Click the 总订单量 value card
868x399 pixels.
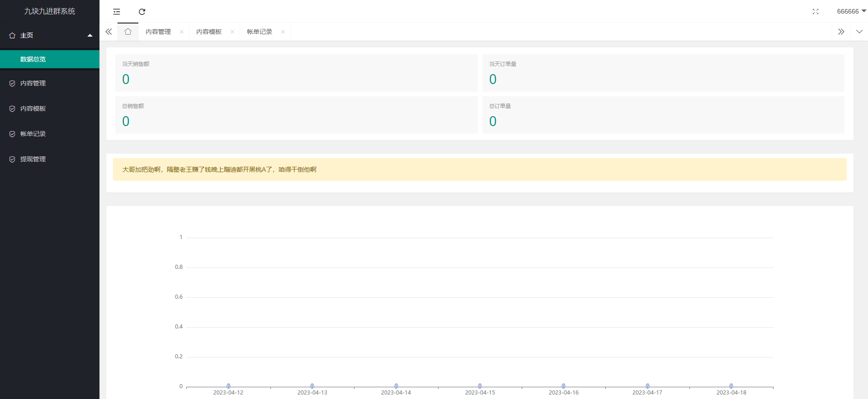[663, 115]
